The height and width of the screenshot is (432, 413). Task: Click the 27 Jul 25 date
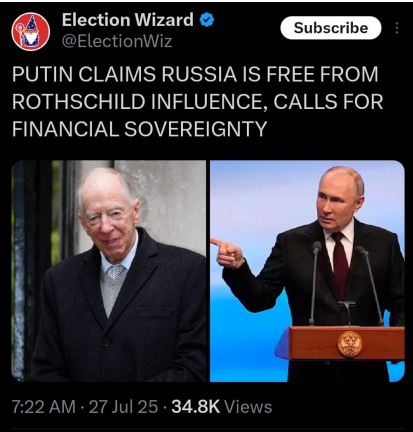click(123, 407)
